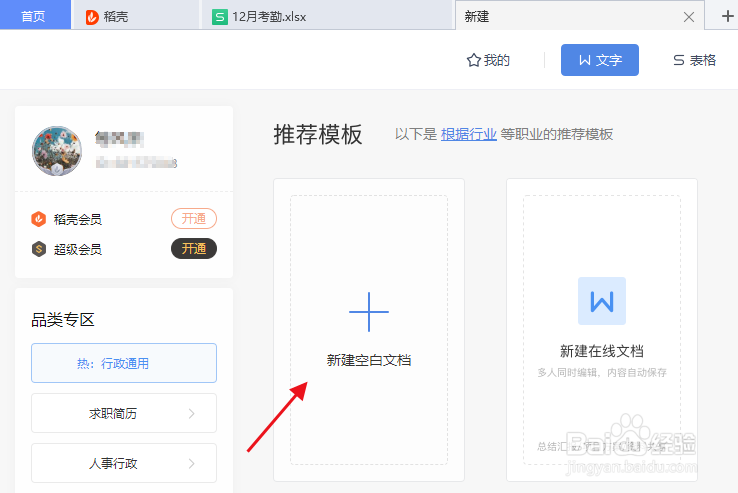Click the star icon next to 我的
738x493 pixels.
tap(473, 60)
